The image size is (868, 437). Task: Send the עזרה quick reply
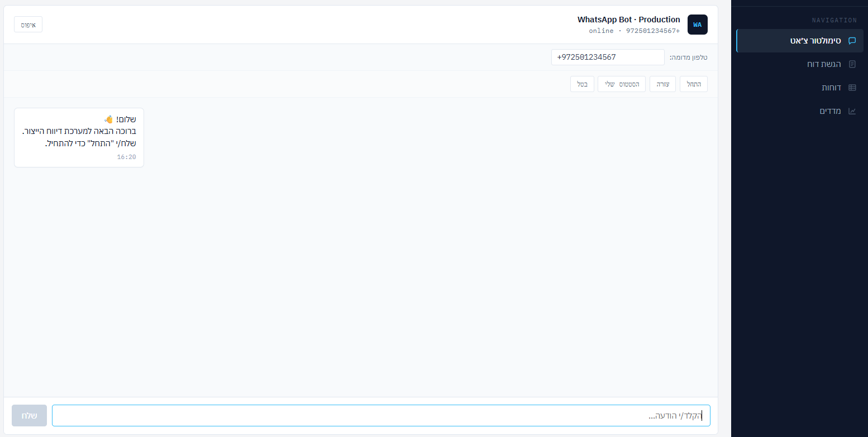coord(663,84)
